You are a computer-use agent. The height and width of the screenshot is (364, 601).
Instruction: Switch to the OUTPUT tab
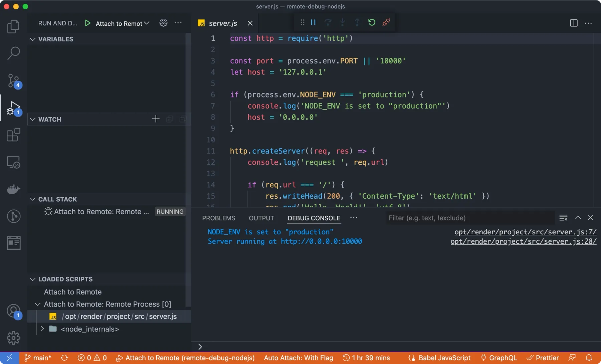pos(261,218)
